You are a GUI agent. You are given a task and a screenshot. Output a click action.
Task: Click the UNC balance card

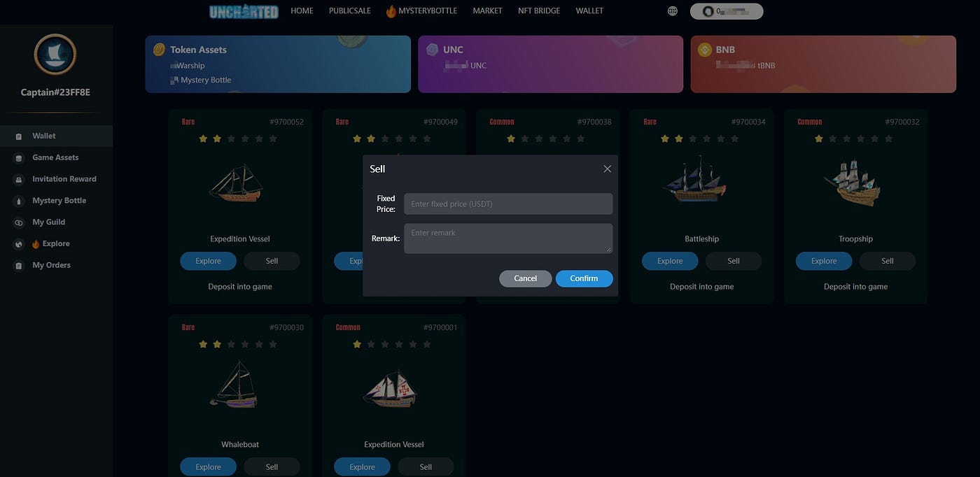551,64
